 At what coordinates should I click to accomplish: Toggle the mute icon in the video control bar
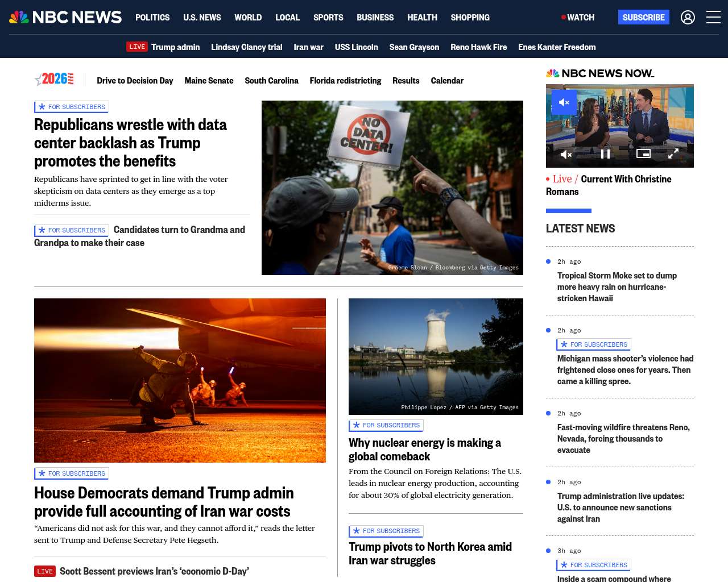tap(566, 154)
